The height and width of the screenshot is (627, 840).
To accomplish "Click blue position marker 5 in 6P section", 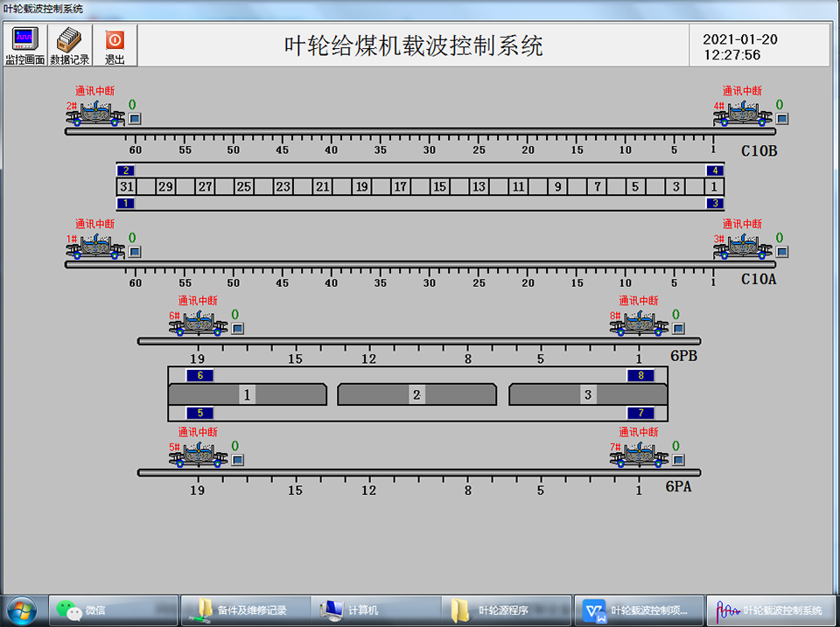I will (199, 413).
